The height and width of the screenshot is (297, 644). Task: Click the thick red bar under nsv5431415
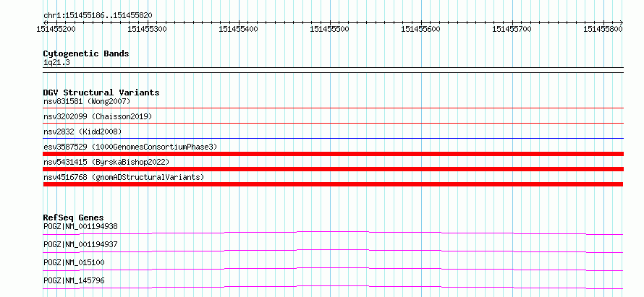pyautogui.click(x=333, y=169)
